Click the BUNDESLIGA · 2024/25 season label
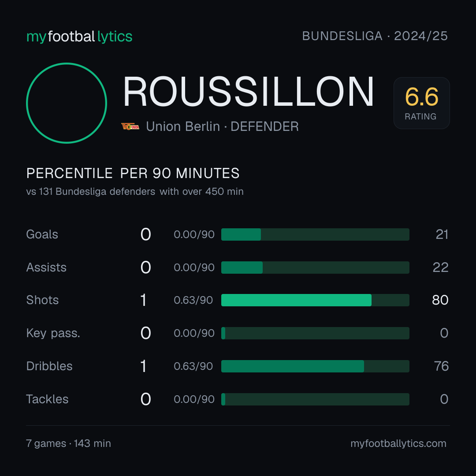This screenshot has width=476, height=476. [375, 36]
